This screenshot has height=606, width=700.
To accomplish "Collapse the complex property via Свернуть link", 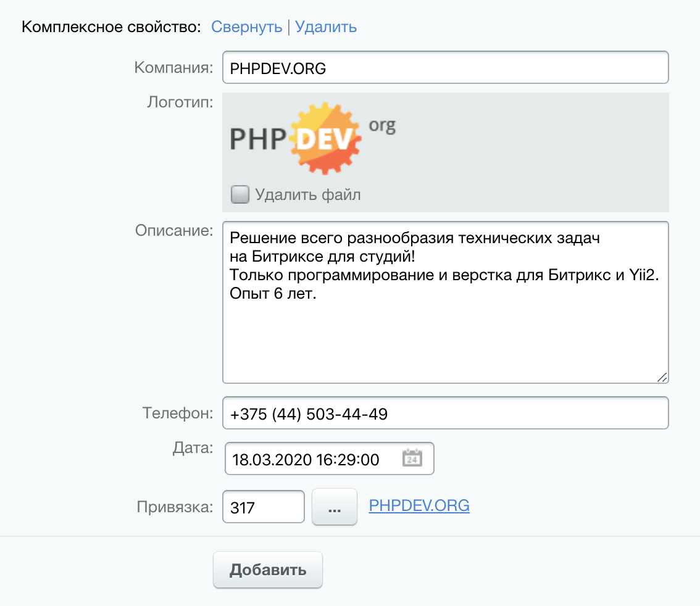I will pyautogui.click(x=246, y=27).
